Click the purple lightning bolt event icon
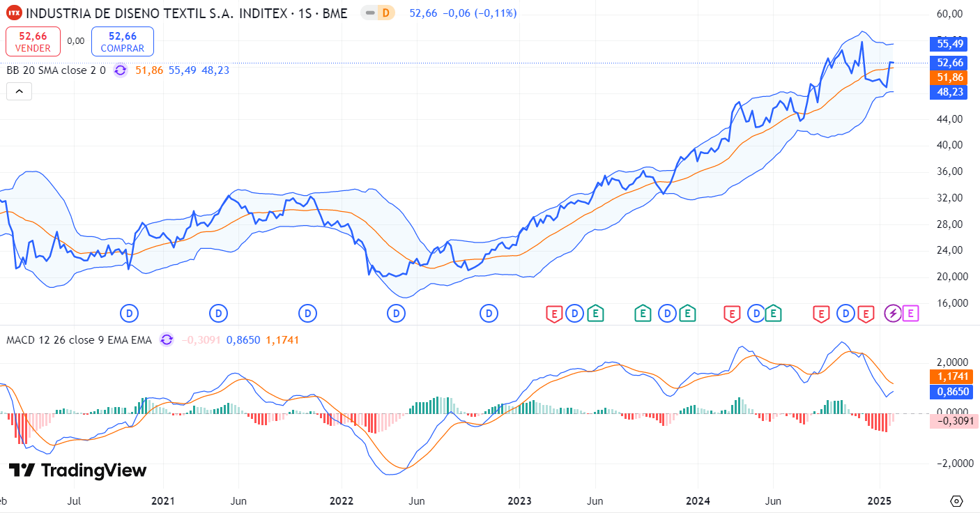 point(893,314)
